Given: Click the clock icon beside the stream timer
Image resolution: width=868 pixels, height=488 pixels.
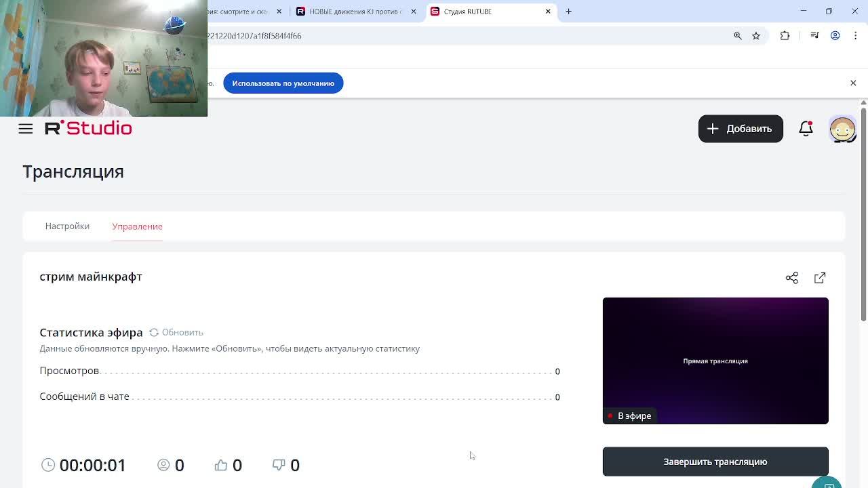Looking at the screenshot, I should pos(47,465).
